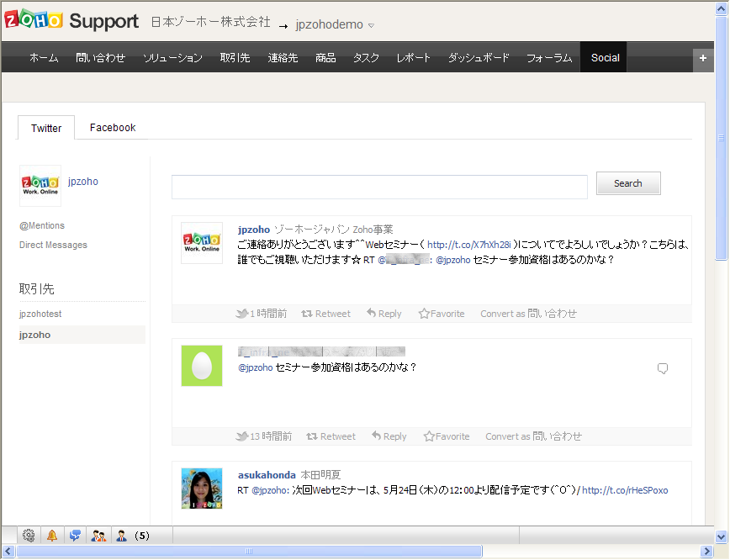Open Direct Messages in sidebar
Viewport: 730px width, 560px height.
53,245
